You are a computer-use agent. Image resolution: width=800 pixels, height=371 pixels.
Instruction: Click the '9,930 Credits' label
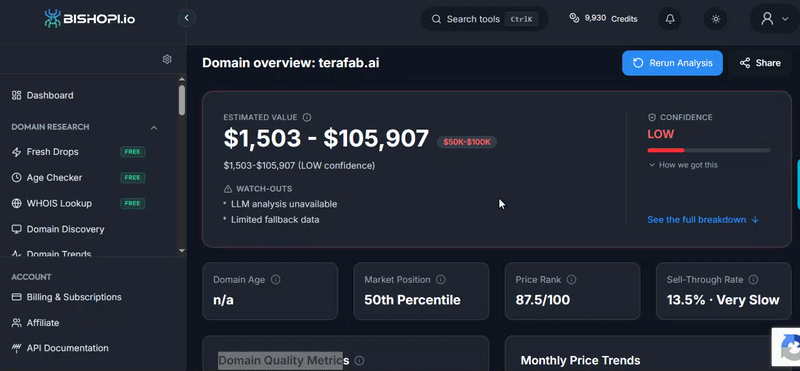pyautogui.click(x=611, y=19)
